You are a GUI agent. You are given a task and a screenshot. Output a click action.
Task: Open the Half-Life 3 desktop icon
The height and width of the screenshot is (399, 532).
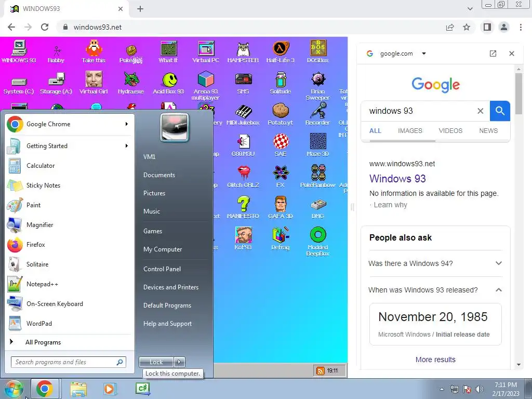point(281,52)
